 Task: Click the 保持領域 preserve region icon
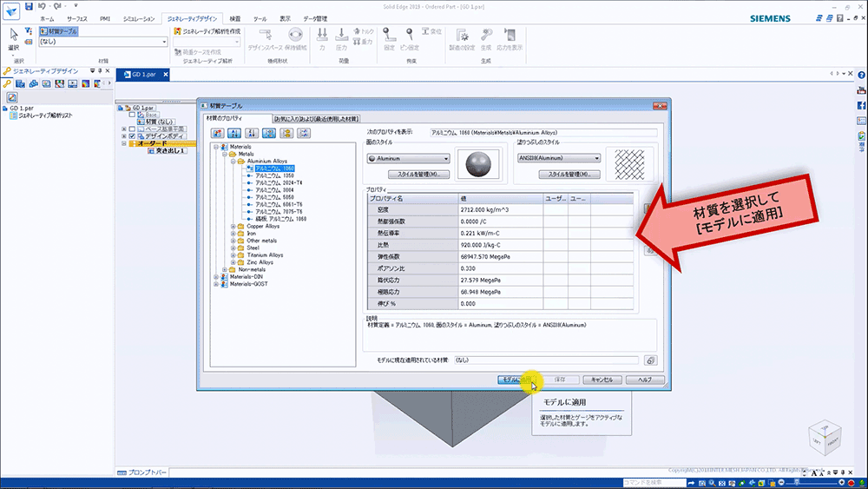pos(296,39)
